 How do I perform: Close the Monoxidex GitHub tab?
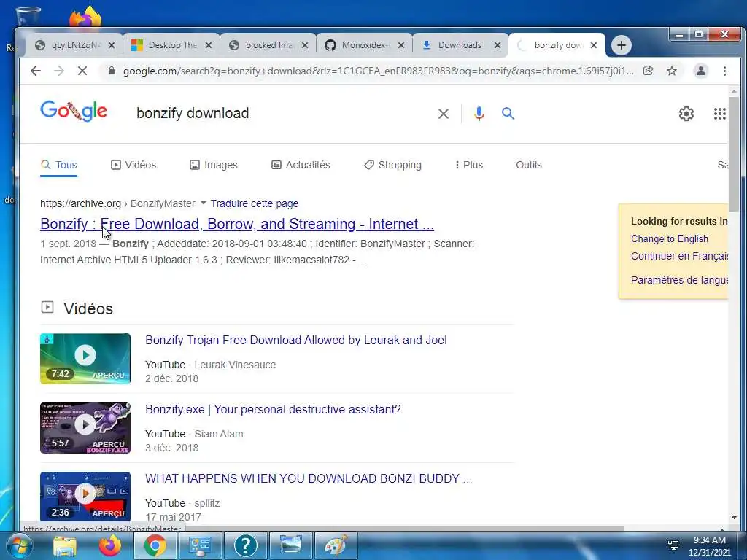(x=401, y=45)
